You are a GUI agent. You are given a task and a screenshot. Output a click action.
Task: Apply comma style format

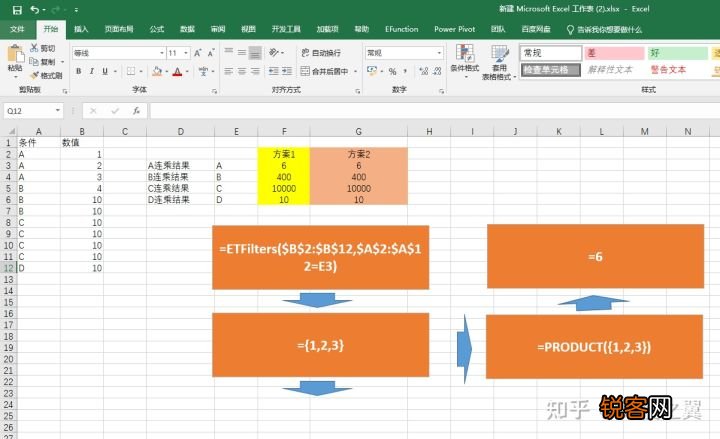(405, 71)
